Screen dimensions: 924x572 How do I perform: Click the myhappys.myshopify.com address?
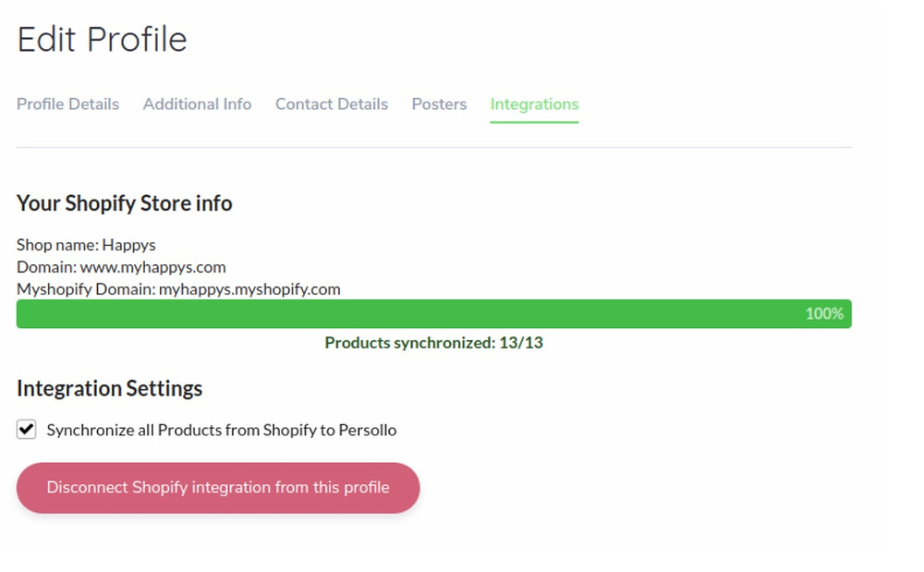click(249, 289)
